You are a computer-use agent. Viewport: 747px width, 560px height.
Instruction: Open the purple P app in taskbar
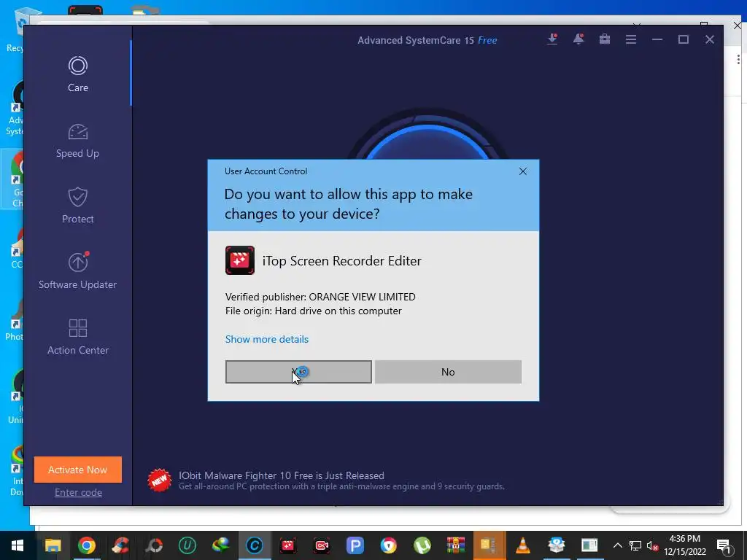355,545
